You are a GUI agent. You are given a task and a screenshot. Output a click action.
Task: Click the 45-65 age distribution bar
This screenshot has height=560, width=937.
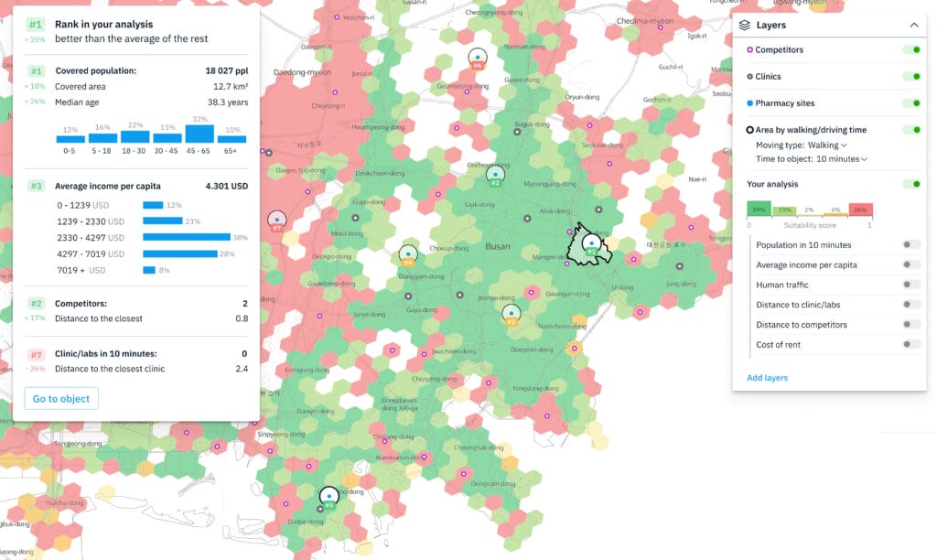199,134
